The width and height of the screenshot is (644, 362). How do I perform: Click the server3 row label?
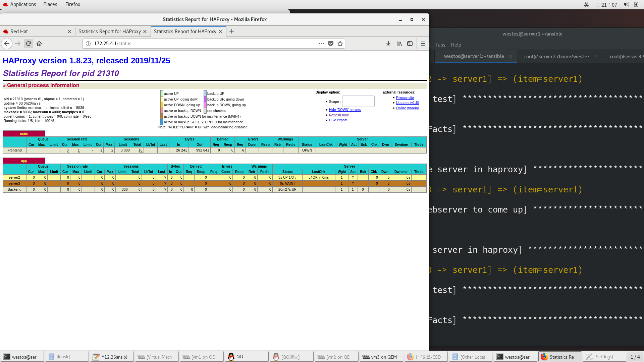point(14,184)
